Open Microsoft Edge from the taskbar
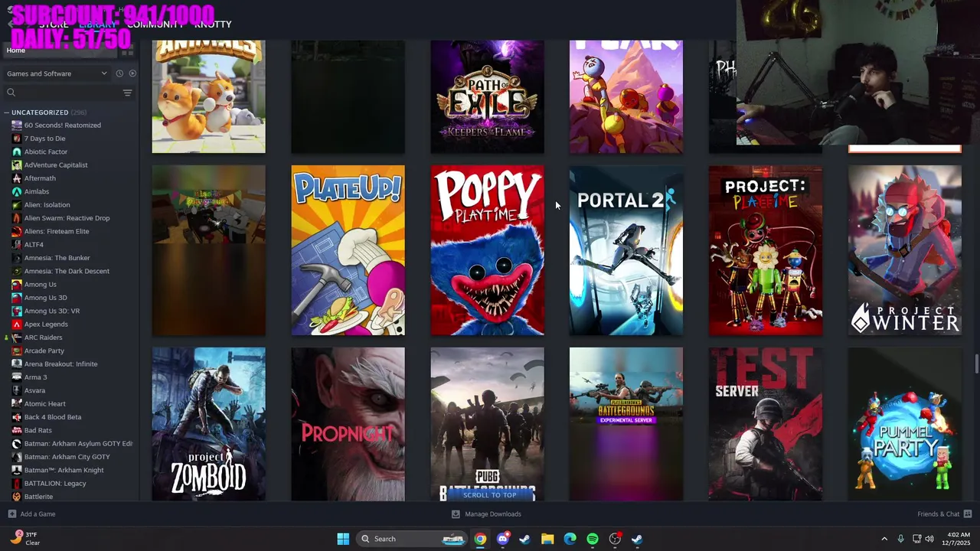The height and width of the screenshot is (551, 980). [x=570, y=539]
